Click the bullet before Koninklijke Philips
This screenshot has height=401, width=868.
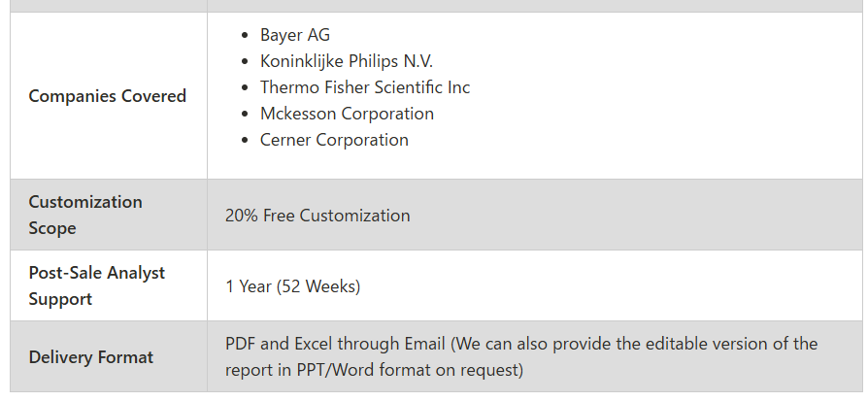point(246,61)
